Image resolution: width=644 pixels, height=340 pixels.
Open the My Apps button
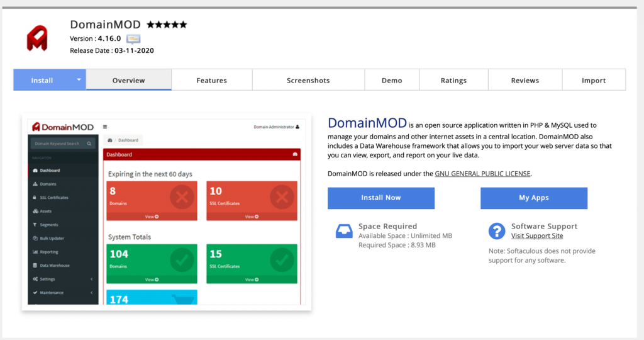[533, 198]
